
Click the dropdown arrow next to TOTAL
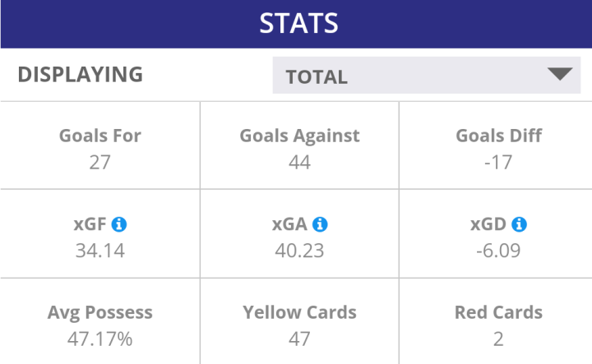(558, 75)
